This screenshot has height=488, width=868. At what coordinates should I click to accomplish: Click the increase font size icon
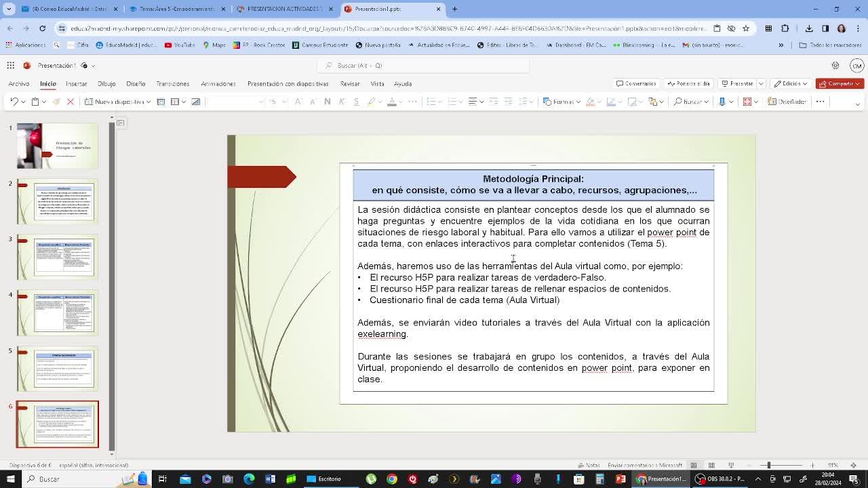298,102
